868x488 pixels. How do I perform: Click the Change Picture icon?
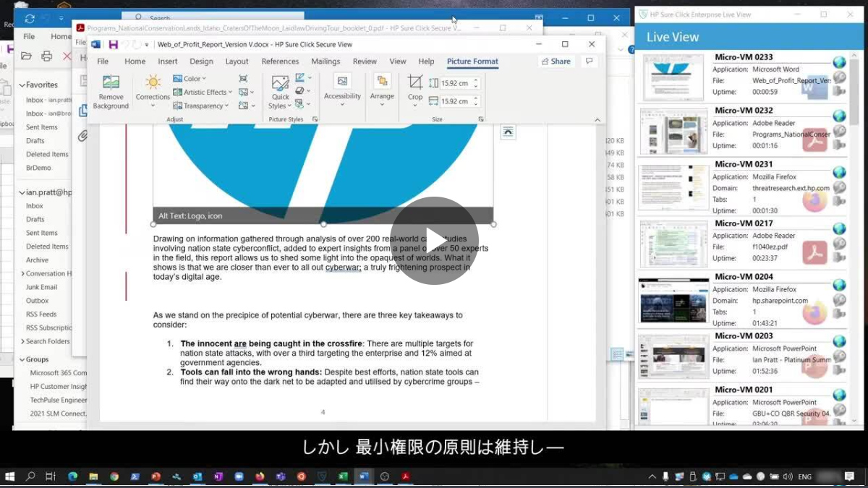click(246, 92)
